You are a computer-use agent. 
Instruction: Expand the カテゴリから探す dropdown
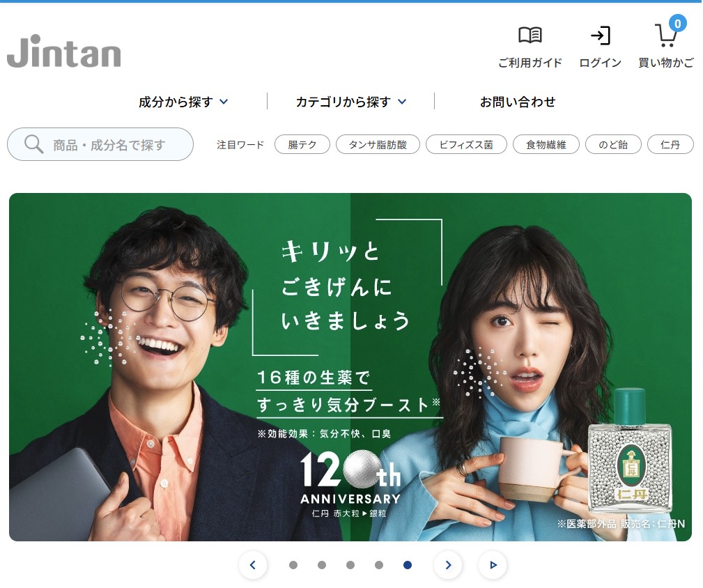pos(351,102)
